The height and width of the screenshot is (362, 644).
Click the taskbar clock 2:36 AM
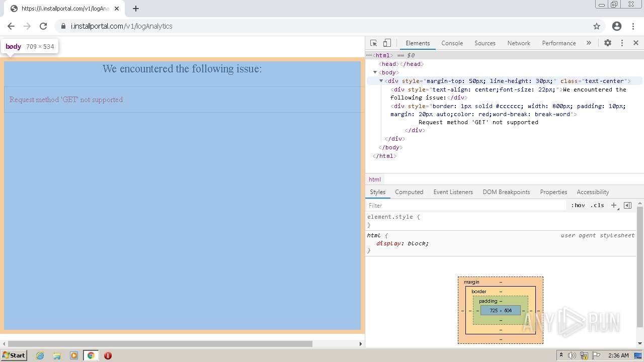pos(618,355)
